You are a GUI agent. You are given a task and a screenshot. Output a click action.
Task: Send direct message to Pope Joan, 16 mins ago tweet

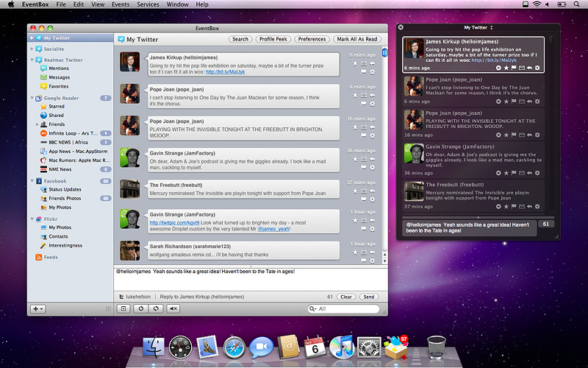click(x=363, y=127)
